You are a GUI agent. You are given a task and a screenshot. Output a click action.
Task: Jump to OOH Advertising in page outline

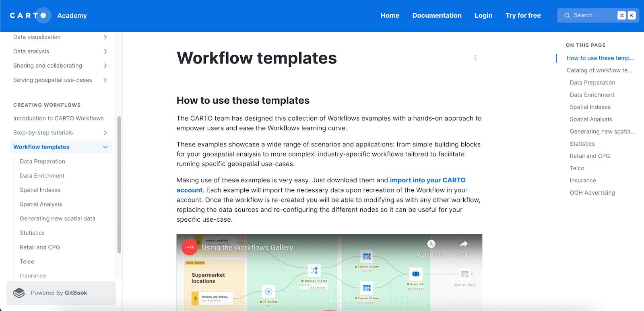(x=592, y=193)
